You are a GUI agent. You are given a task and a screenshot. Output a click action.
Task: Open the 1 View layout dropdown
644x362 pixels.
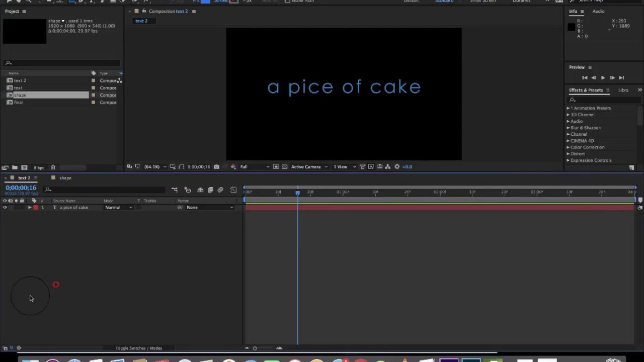point(345,166)
